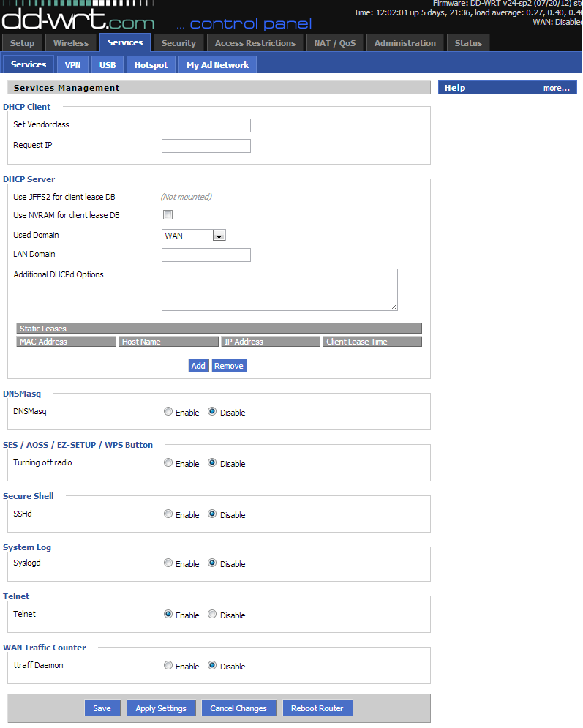Open the Administration tab
583x728 pixels.
point(405,43)
